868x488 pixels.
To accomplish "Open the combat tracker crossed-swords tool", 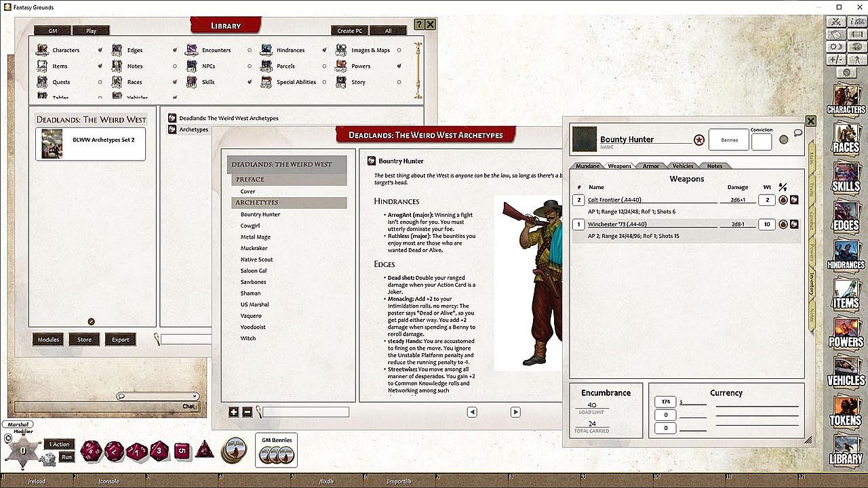I will coord(837,22).
